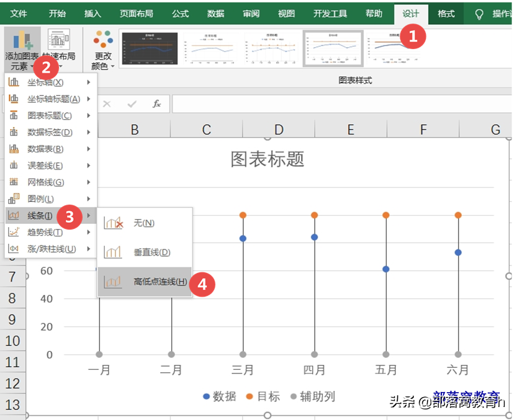The width and height of the screenshot is (517, 420).
Task: Click the 线条(I) menu icon
Action: pyautogui.click(x=14, y=215)
